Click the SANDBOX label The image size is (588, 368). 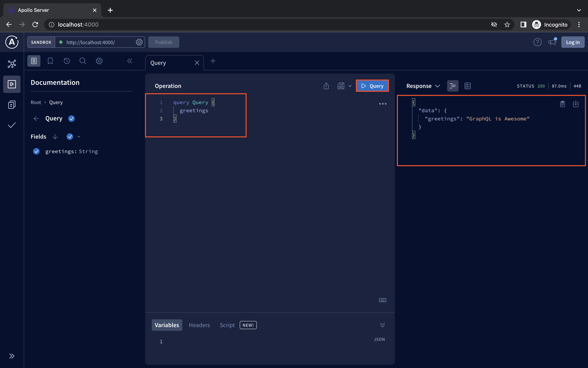tap(41, 42)
